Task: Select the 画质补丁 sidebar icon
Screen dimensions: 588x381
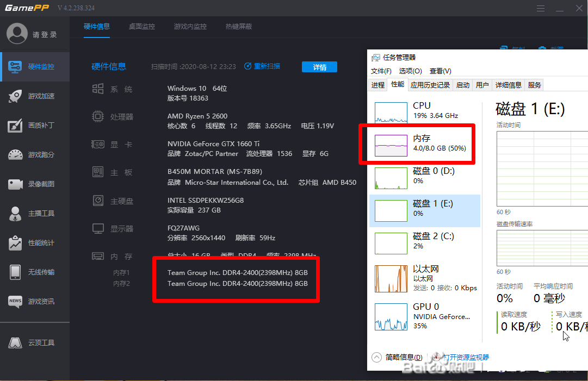Action: [15, 126]
